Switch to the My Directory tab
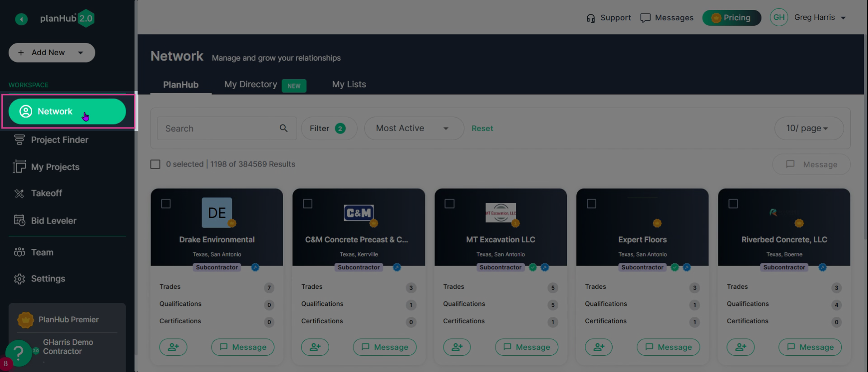 (x=251, y=85)
